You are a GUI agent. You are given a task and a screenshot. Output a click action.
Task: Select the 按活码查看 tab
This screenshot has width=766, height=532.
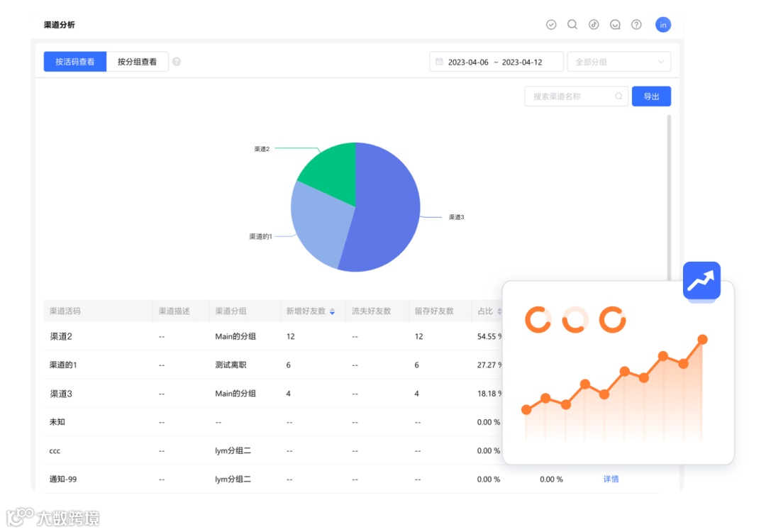74,62
